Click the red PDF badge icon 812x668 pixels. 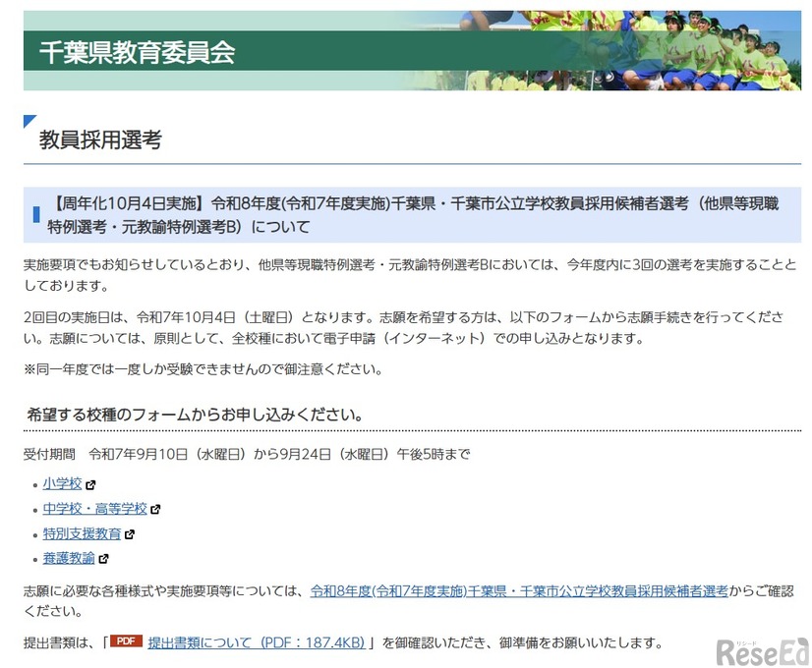(x=126, y=641)
